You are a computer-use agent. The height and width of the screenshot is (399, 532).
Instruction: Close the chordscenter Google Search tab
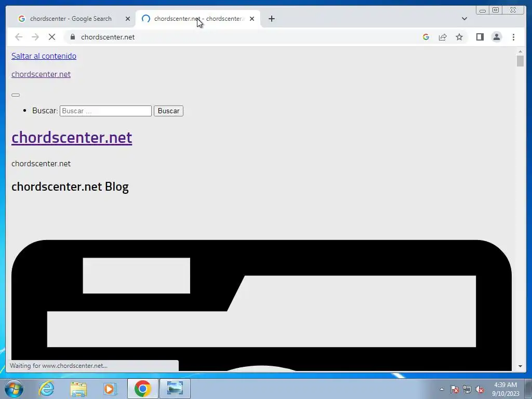tap(128, 19)
